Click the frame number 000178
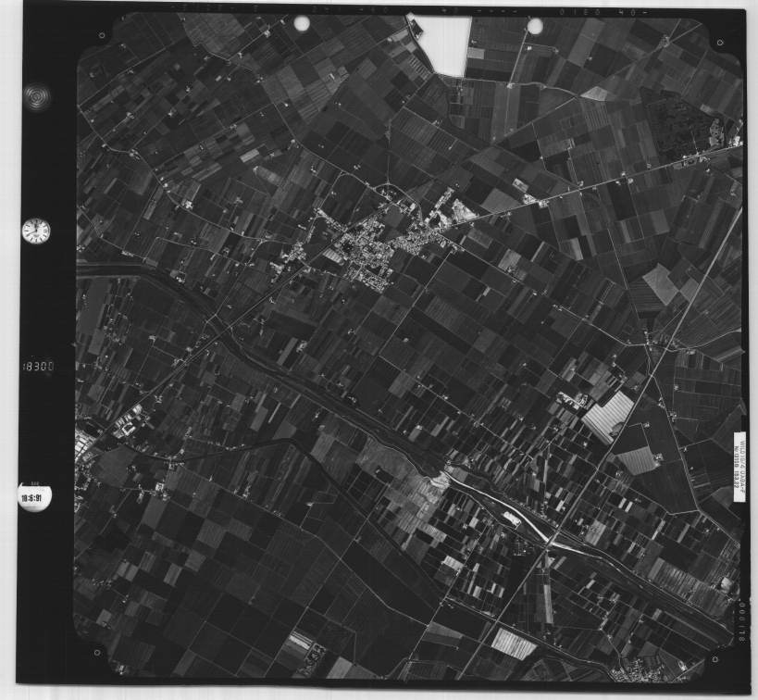The image size is (758, 700). pos(741,621)
